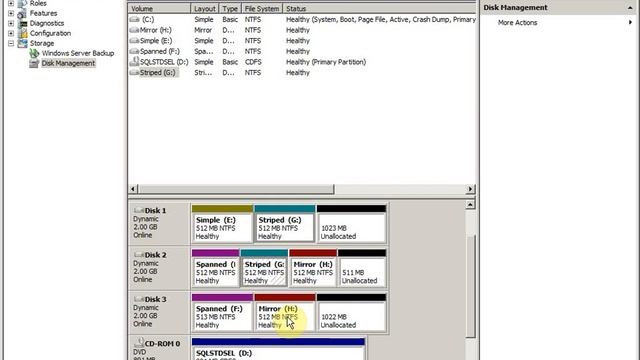The width and height of the screenshot is (640, 360).
Task: Click the Simple (E:) volume list icon
Action: pos(134,40)
